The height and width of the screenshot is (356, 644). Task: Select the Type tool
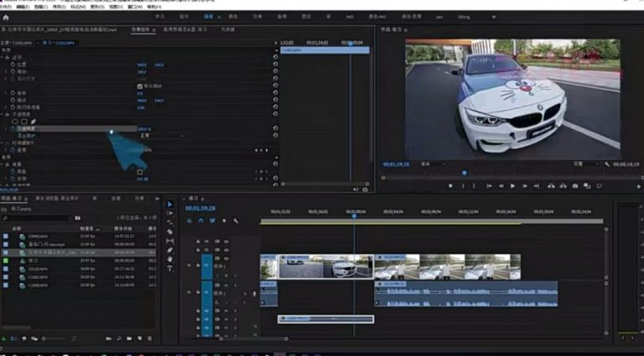(169, 268)
